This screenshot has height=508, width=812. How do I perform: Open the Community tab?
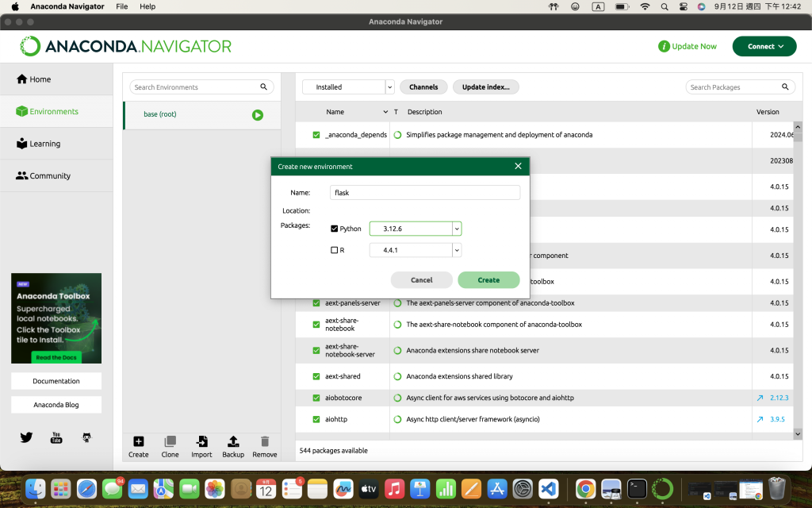pyautogui.click(x=56, y=175)
